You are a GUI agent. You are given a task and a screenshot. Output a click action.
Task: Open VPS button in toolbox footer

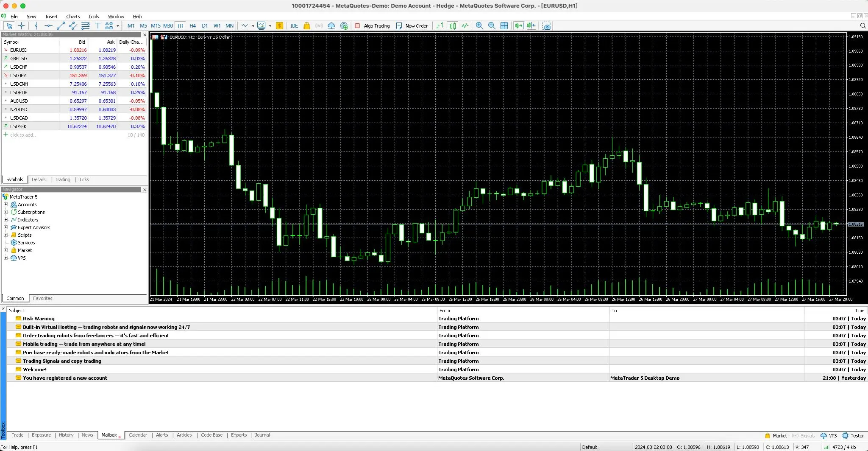coord(829,436)
